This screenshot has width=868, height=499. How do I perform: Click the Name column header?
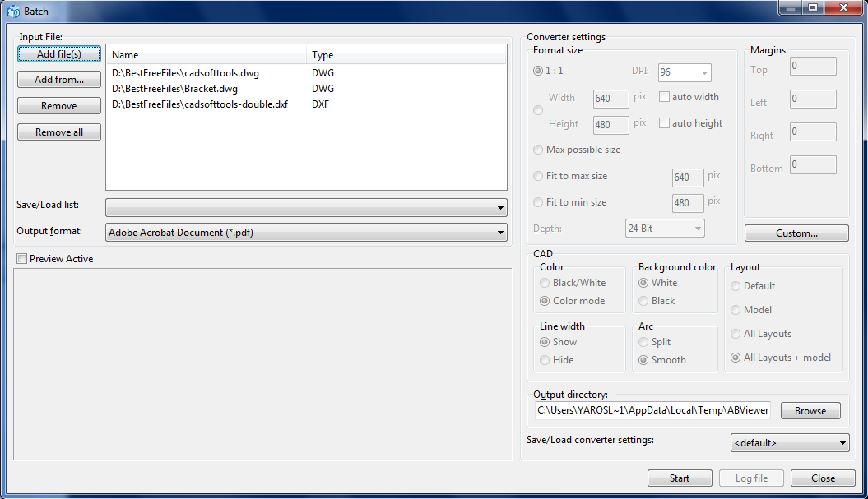tap(206, 55)
